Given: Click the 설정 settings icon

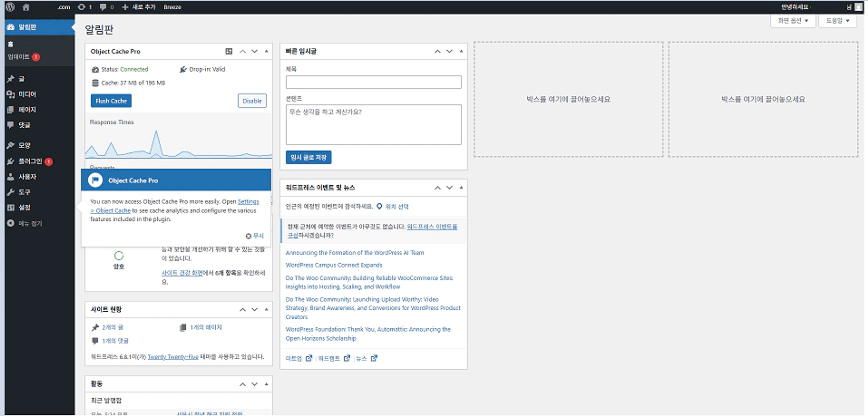Looking at the screenshot, I should [11, 207].
